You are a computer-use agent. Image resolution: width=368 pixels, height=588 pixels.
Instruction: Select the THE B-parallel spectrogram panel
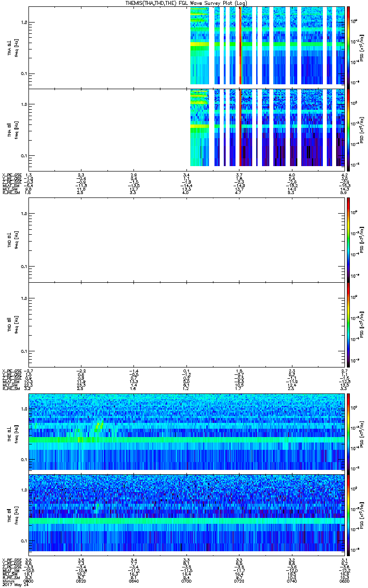click(186, 514)
